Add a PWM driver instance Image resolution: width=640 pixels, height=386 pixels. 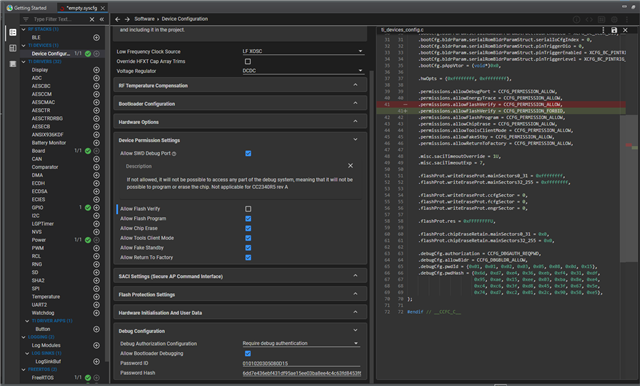tap(96, 248)
